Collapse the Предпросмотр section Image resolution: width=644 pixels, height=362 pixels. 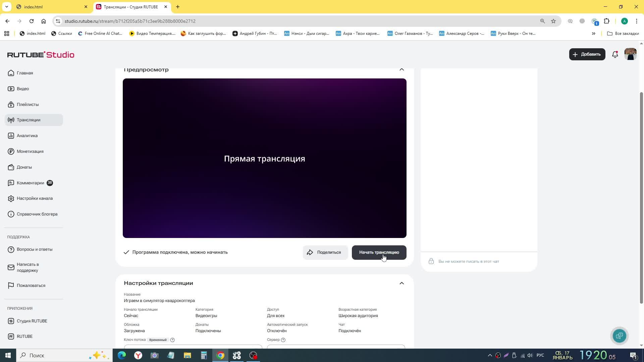(401, 70)
